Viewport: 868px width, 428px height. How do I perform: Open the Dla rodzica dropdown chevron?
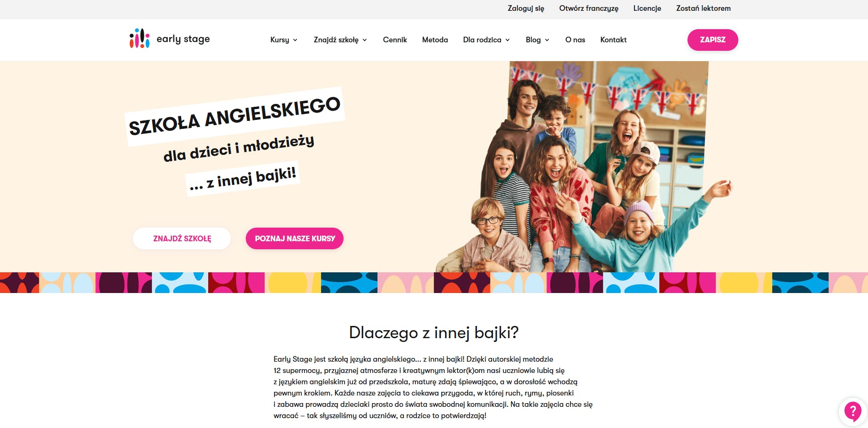508,40
